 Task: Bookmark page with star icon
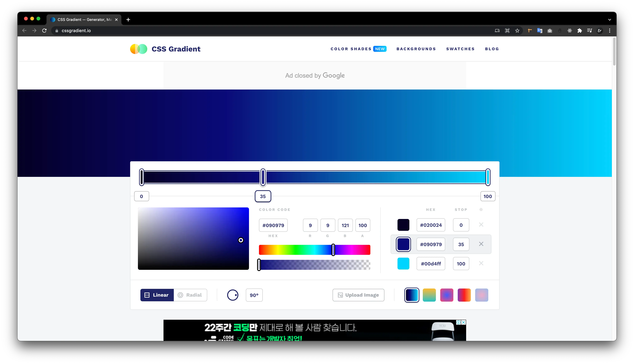(517, 31)
